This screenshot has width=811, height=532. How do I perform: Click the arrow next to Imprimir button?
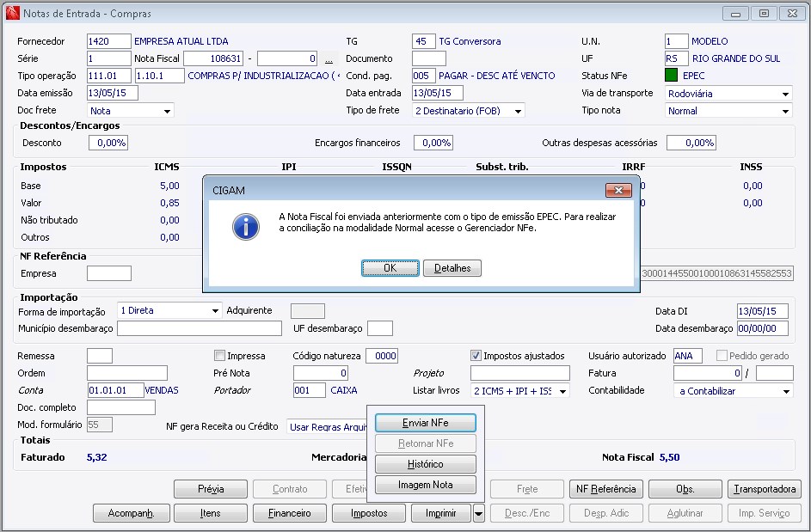(478, 513)
